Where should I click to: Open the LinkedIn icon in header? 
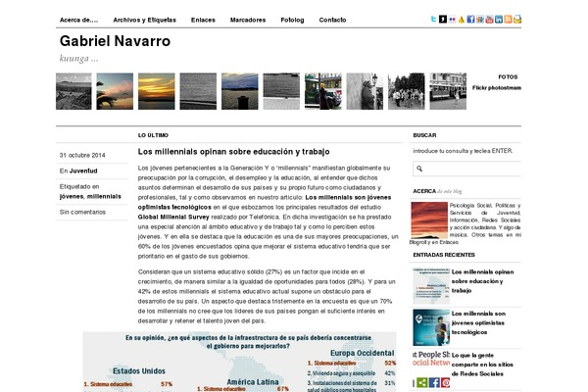pyautogui.click(x=499, y=20)
